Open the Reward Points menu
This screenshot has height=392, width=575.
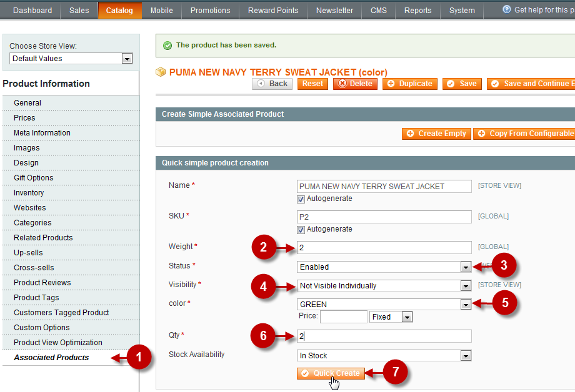click(273, 10)
